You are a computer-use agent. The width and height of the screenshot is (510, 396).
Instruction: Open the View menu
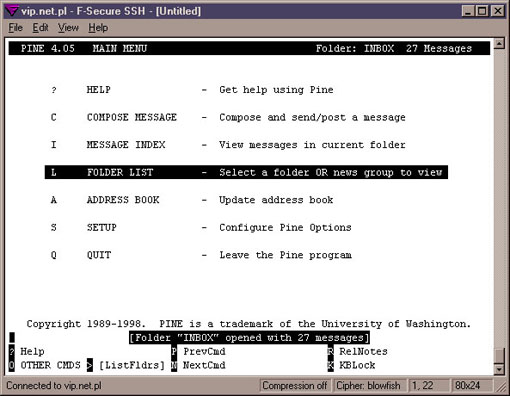pos(68,28)
